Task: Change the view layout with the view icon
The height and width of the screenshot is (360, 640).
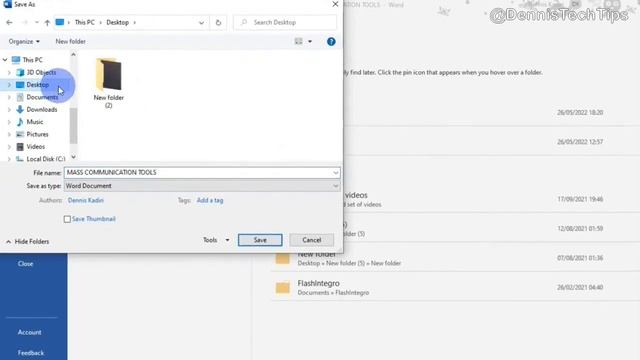Action: click(299, 41)
